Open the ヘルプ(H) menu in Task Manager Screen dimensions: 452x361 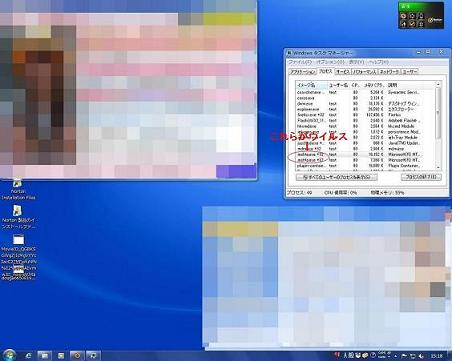coord(378,62)
